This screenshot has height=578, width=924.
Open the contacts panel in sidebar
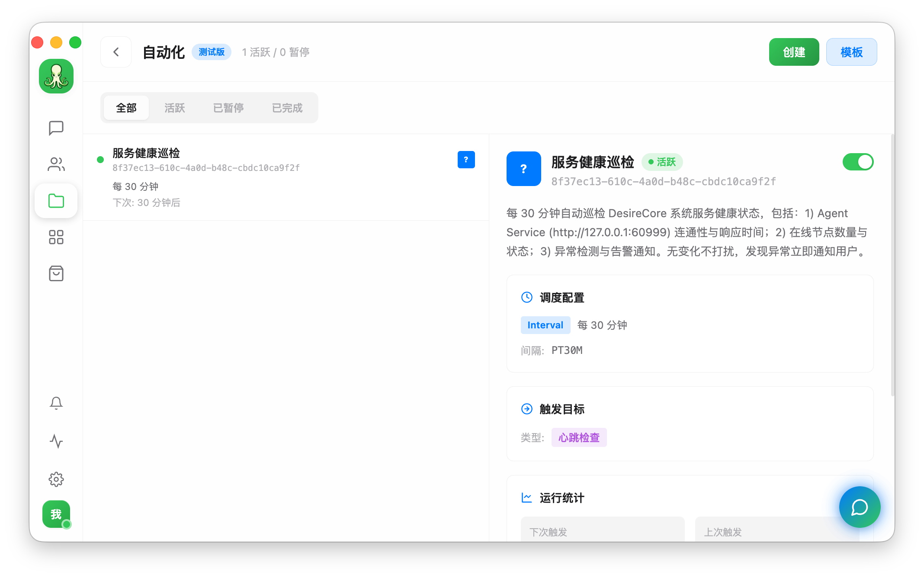coord(56,164)
